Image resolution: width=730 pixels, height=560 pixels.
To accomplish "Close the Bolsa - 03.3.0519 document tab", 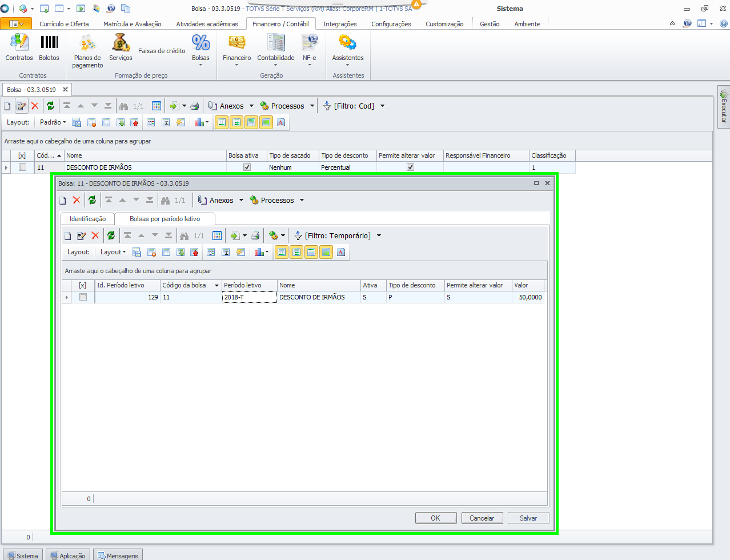I will point(65,90).
